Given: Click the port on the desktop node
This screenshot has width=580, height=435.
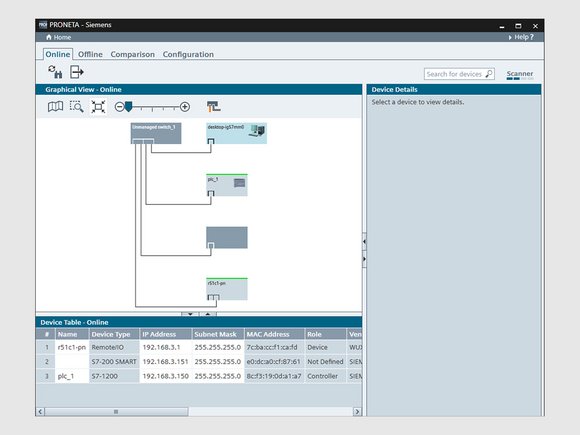Looking at the screenshot, I should (x=211, y=141).
